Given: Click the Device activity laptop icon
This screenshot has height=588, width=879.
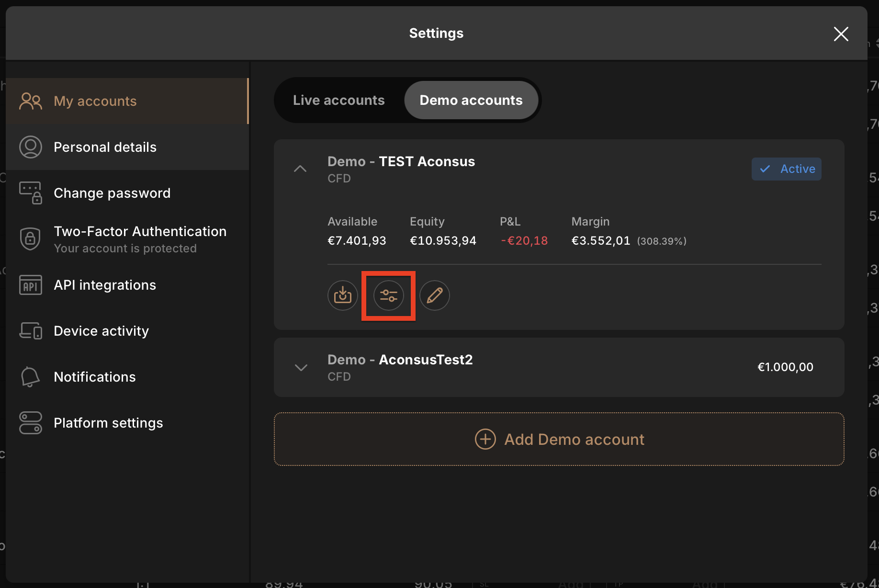Looking at the screenshot, I should click(x=31, y=330).
